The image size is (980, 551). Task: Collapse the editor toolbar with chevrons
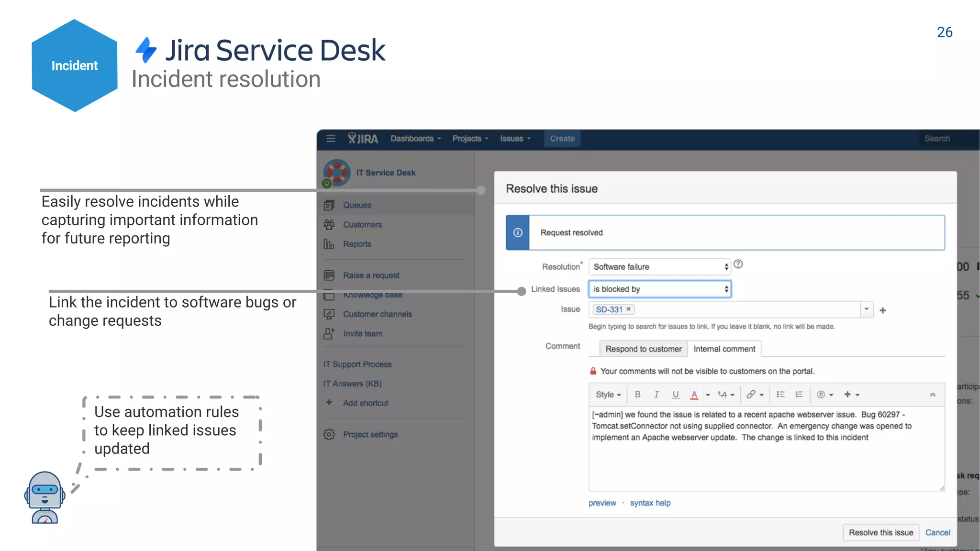(933, 395)
